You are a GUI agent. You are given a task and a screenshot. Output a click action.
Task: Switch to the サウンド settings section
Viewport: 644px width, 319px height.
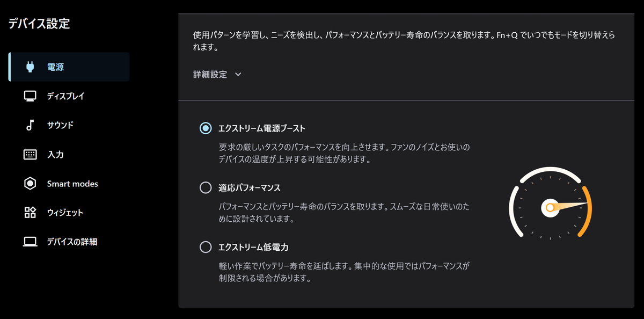tap(60, 125)
